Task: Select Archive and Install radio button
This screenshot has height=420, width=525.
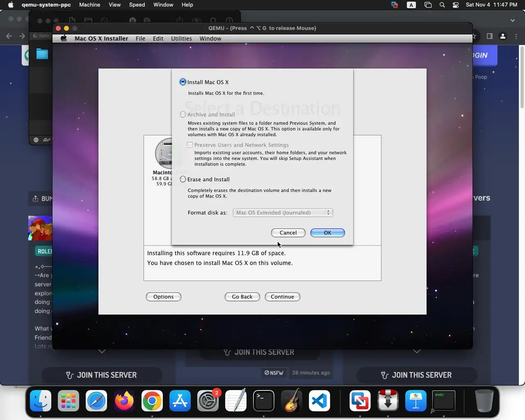Action: pos(183,114)
